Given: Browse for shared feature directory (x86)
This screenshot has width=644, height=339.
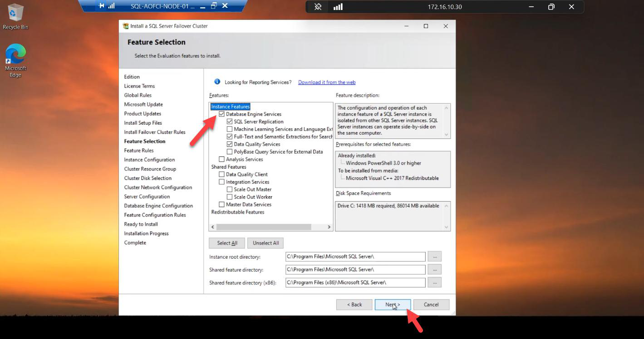Looking at the screenshot, I should [434, 282].
